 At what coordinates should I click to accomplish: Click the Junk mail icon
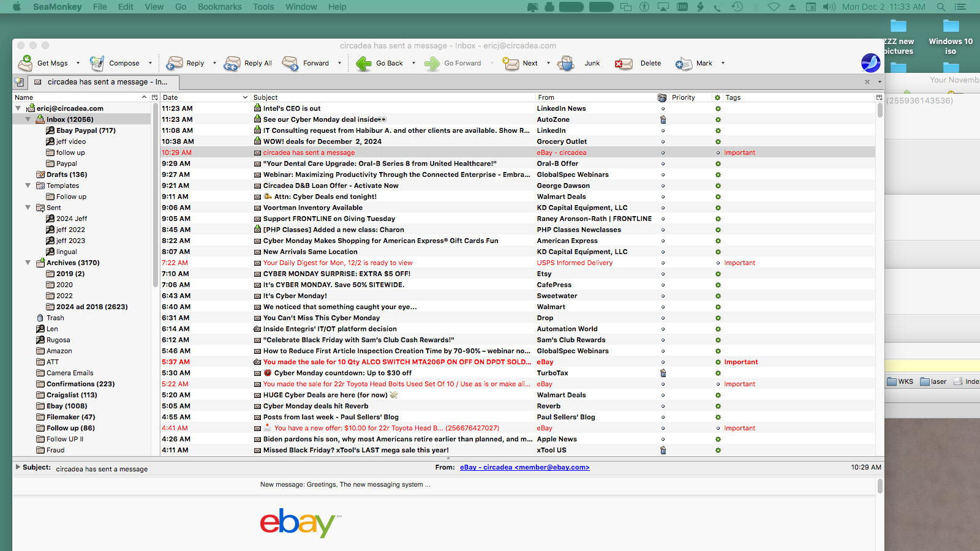click(566, 63)
